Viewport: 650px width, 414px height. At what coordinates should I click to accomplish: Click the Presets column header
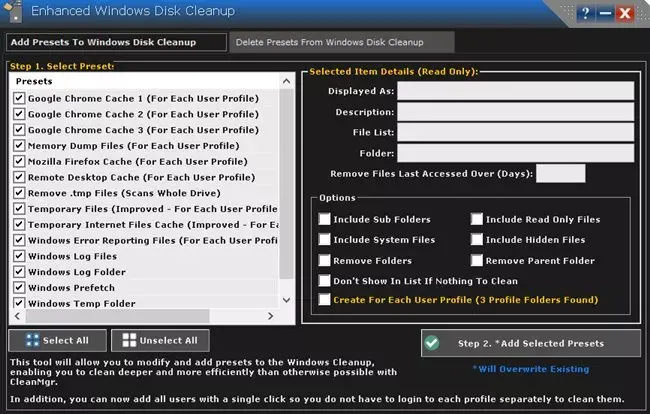click(144, 81)
